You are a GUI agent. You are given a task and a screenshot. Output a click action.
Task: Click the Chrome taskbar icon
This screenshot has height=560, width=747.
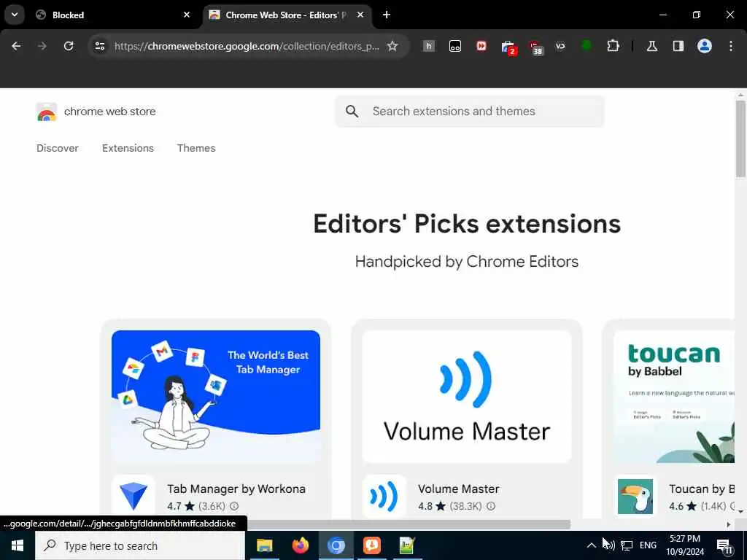[336, 545]
